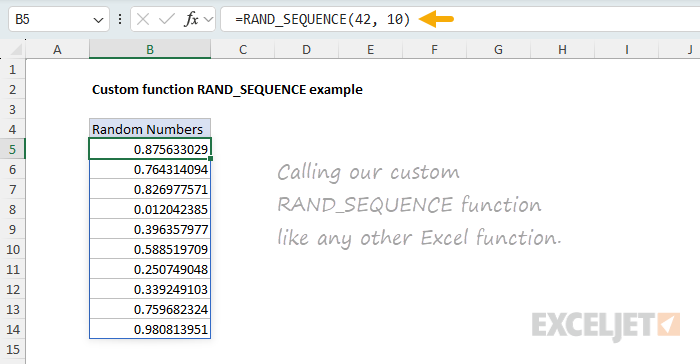The image size is (700, 364).
Task: Click the Cancel X formula icon
Action: (x=143, y=19)
